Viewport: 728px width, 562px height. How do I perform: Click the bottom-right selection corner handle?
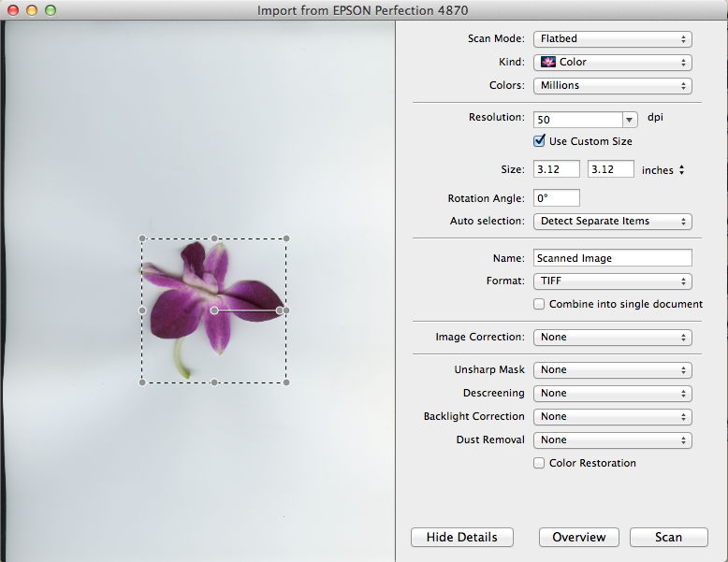[286, 382]
